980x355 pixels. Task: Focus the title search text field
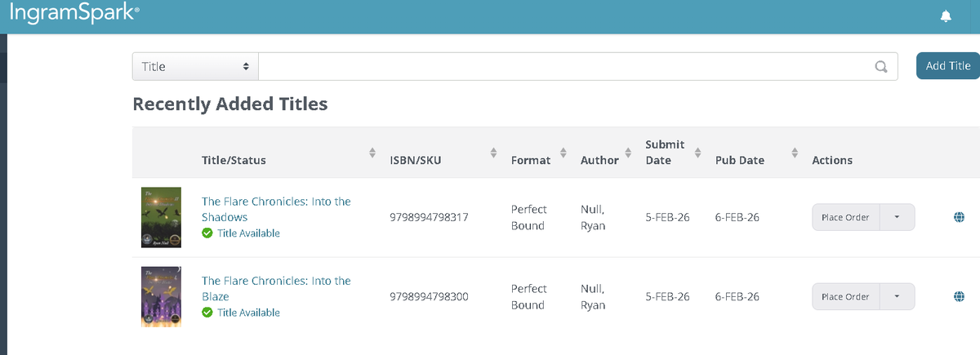[577, 67]
